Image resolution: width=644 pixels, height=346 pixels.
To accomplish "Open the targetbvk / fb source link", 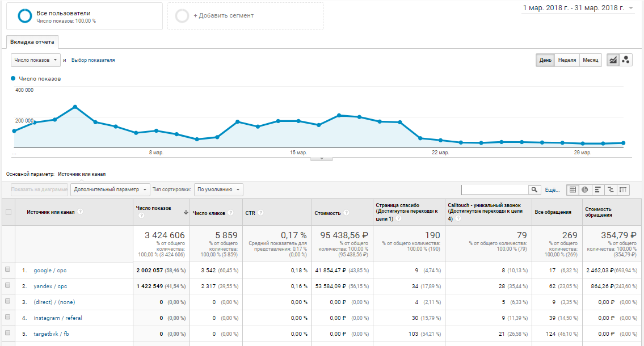I will 51,334.
